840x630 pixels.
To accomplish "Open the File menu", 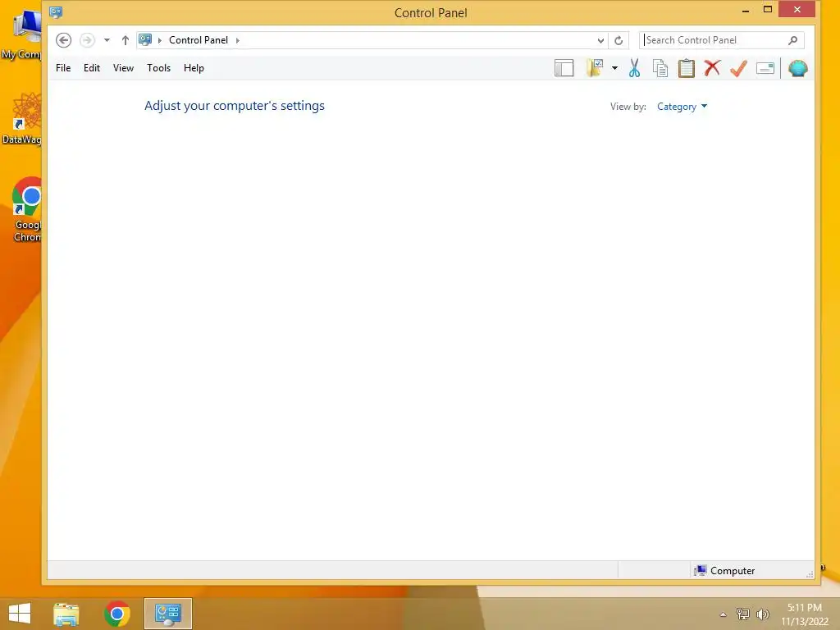I will tap(63, 68).
